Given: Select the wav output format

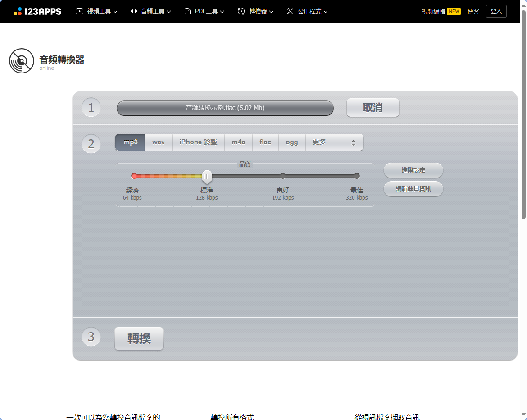Looking at the screenshot, I should pyautogui.click(x=158, y=142).
